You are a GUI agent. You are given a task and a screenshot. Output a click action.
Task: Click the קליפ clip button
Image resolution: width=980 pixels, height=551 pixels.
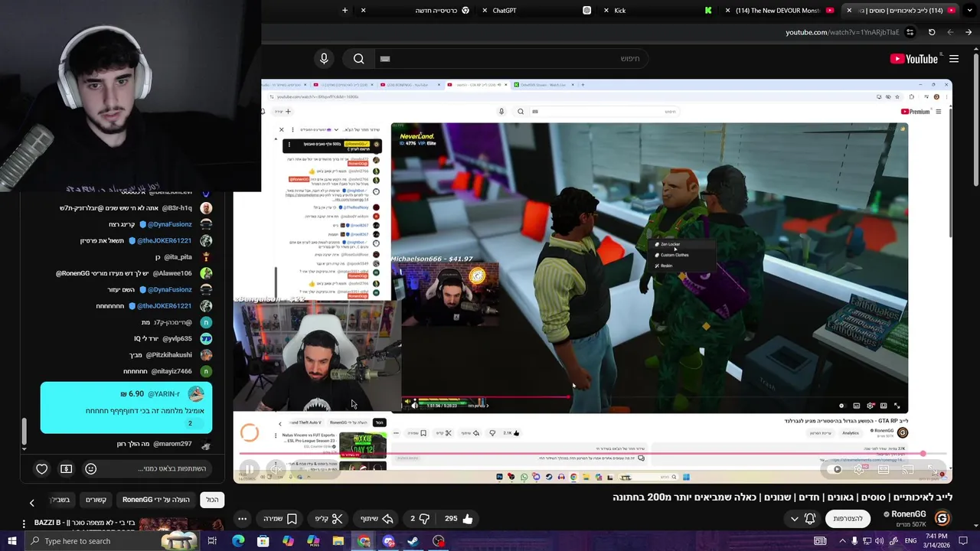(x=328, y=519)
